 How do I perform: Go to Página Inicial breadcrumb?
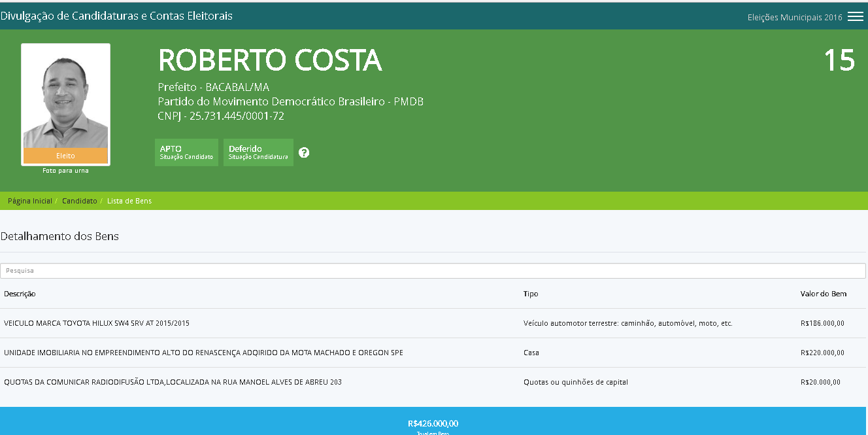[30, 201]
